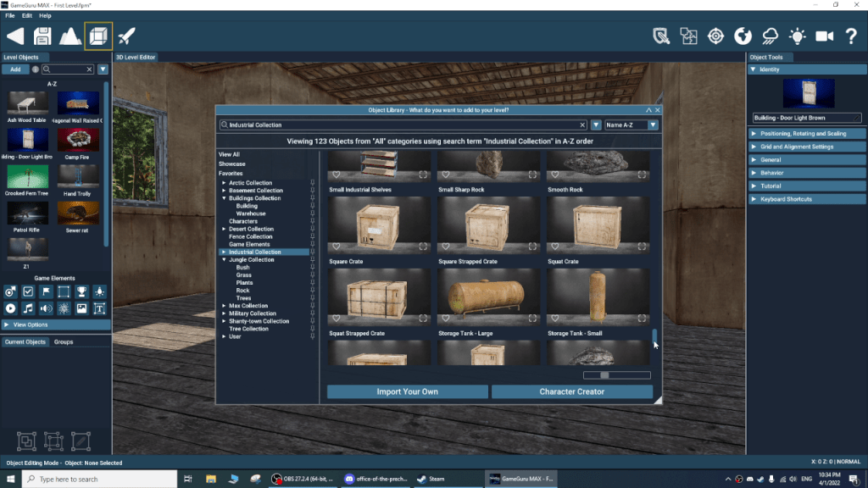Screen dimensions: 868x488
Task: Open the weather cloud settings icon
Action: pos(771,36)
